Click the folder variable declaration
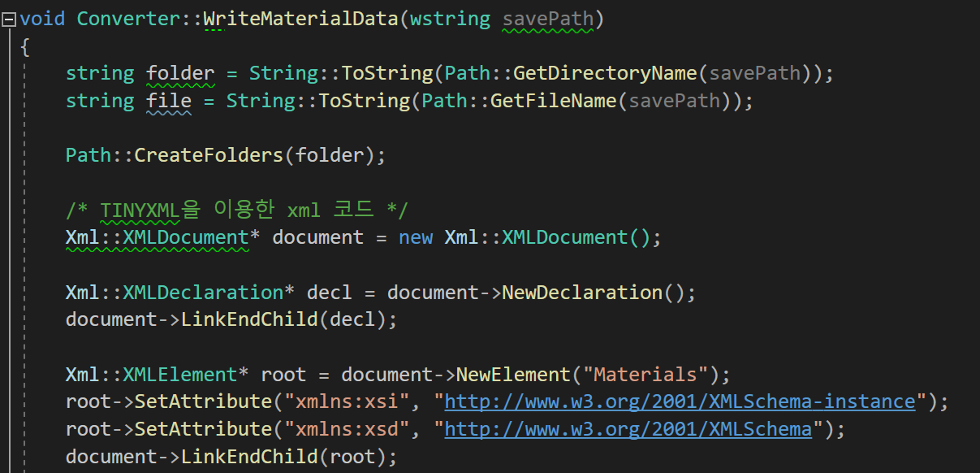 pyautogui.click(x=180, y=73)
